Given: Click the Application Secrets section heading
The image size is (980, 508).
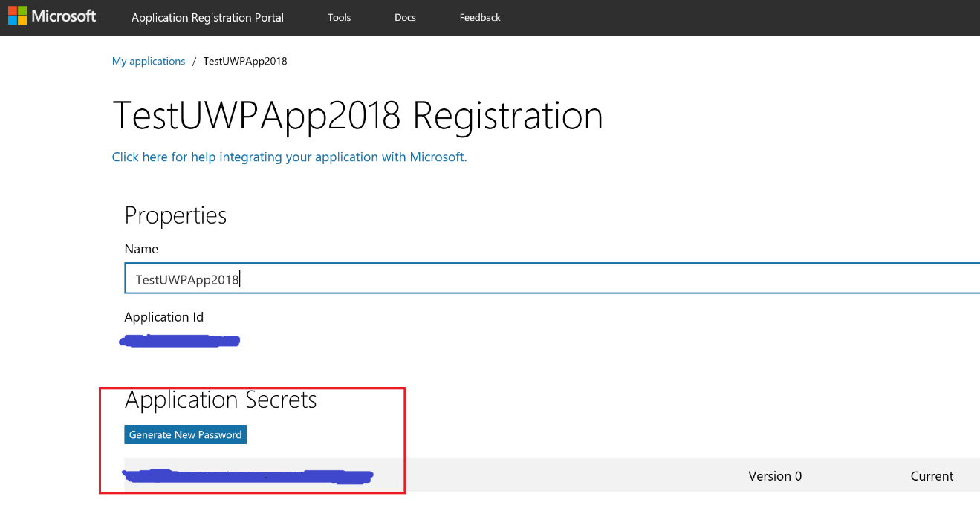Looking at the screenshot, I should pos(221,400).
